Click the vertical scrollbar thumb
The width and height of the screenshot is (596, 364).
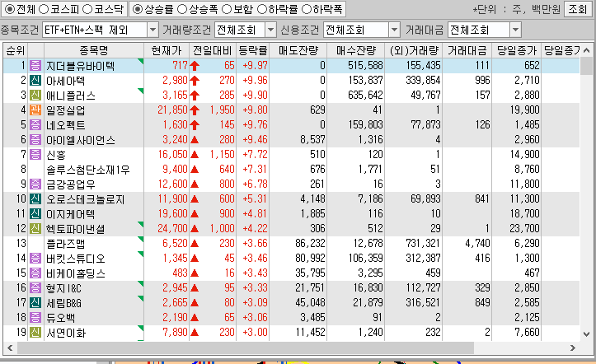(586, 64)
